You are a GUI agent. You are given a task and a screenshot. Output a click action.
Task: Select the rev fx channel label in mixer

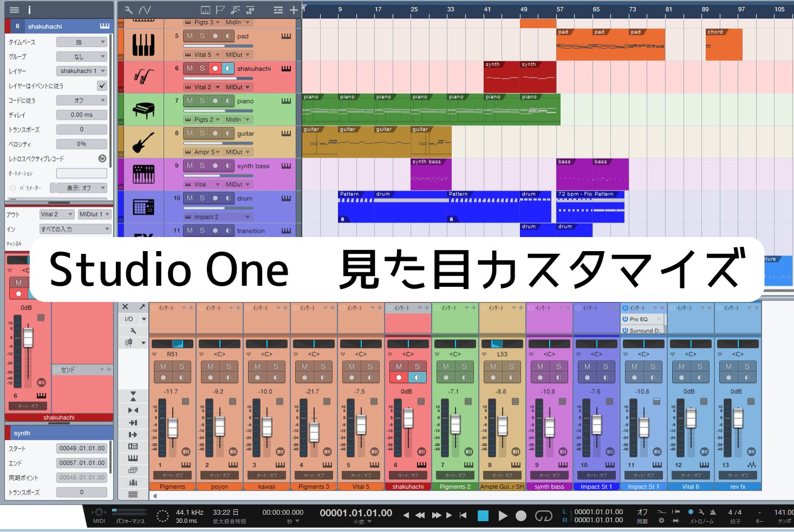point(738,487)
